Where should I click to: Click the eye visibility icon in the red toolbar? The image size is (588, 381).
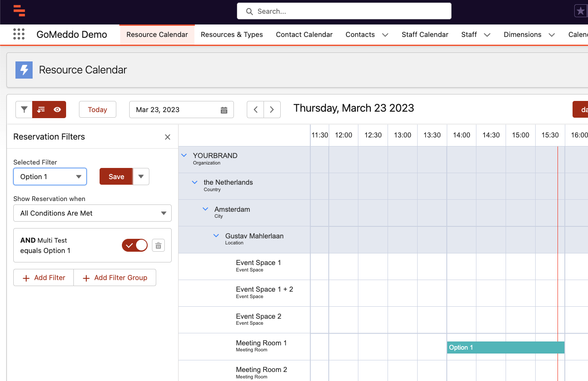click(x=57, y=110)
